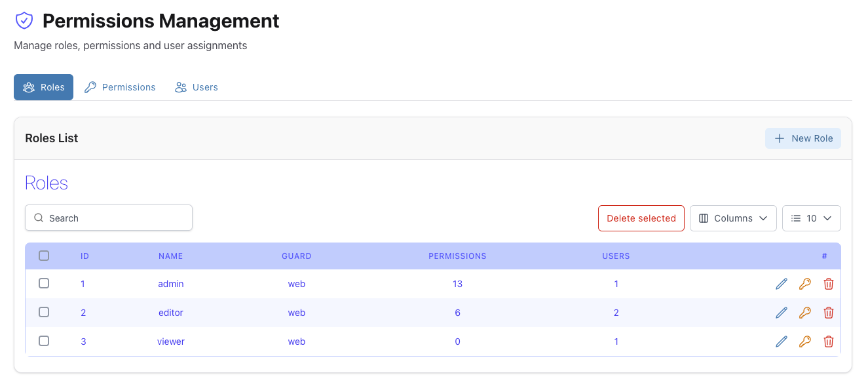The height and width of the screenshot is (390, 868).
Task: Sort table by the Permissions column header
Action: click(457, 256)
